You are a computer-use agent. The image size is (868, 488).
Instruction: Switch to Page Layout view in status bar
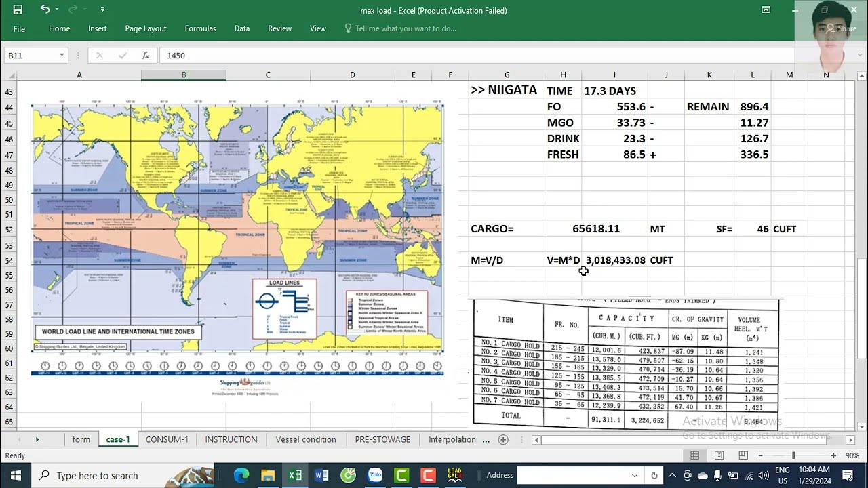719,455
